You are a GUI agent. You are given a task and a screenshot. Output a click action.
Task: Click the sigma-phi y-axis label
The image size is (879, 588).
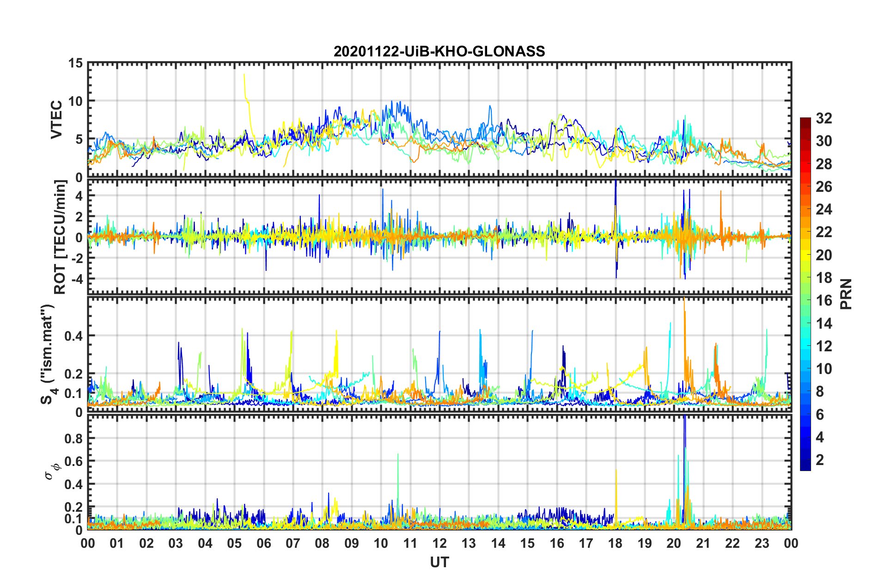(52, 472)
